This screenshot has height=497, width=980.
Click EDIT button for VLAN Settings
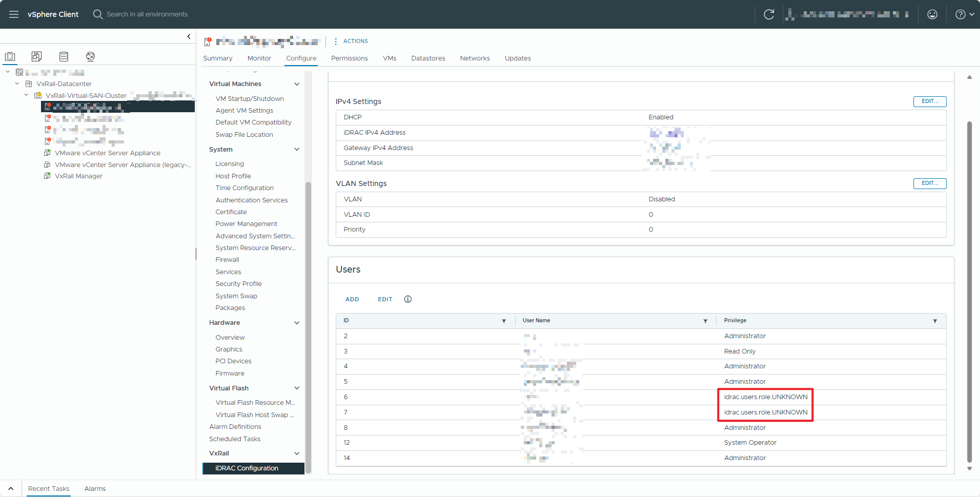(929, 183)
